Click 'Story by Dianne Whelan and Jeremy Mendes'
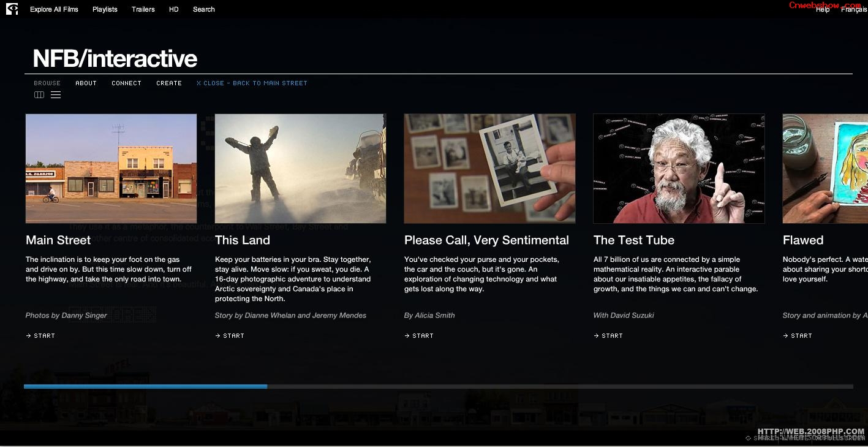868x447 pixels. [x=290, y=315]
